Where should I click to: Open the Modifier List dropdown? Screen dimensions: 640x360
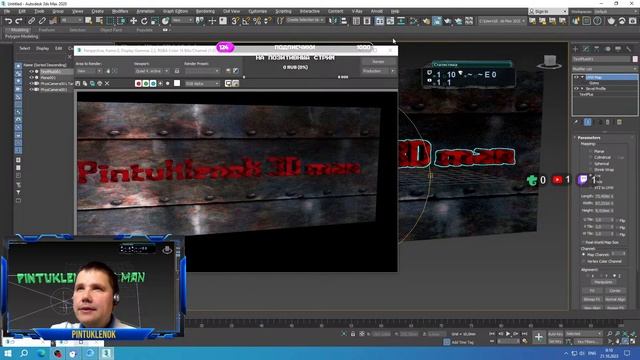(x=604, y=69)
